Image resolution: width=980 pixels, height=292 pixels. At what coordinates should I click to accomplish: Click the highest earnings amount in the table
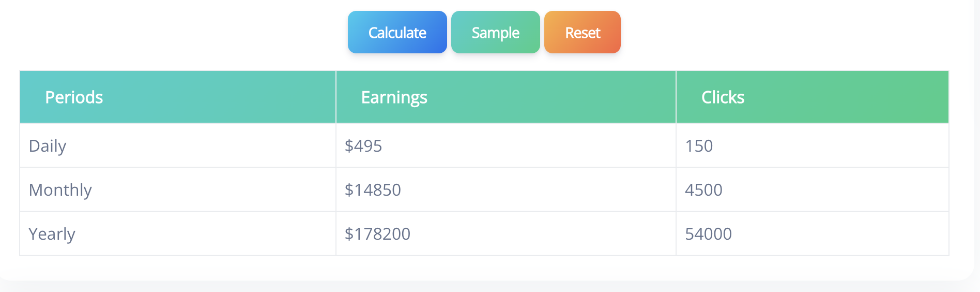(377, 234)
